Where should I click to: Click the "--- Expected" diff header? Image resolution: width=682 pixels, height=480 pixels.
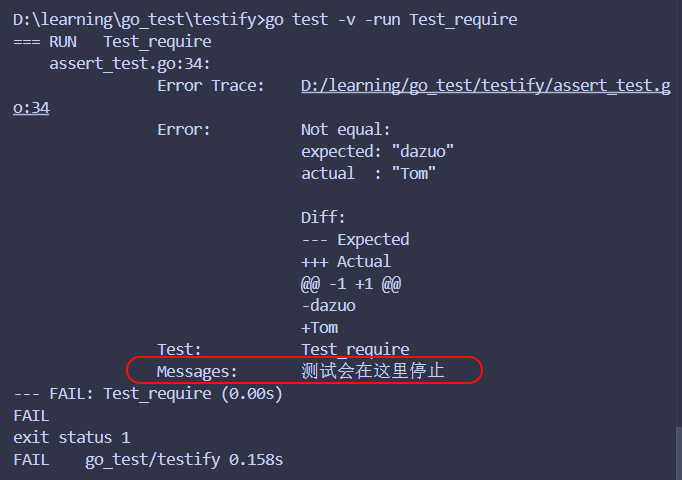coord(355,240)
